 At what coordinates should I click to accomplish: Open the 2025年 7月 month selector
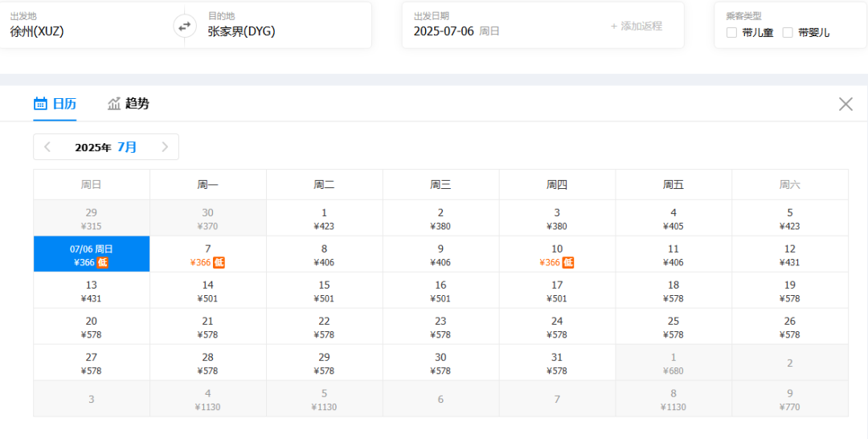click(x=106, y=146)
